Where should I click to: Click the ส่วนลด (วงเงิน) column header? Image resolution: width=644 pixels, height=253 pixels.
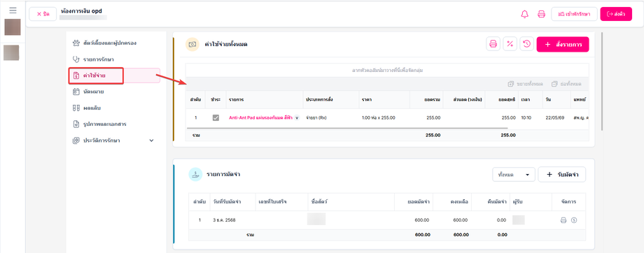465,100
